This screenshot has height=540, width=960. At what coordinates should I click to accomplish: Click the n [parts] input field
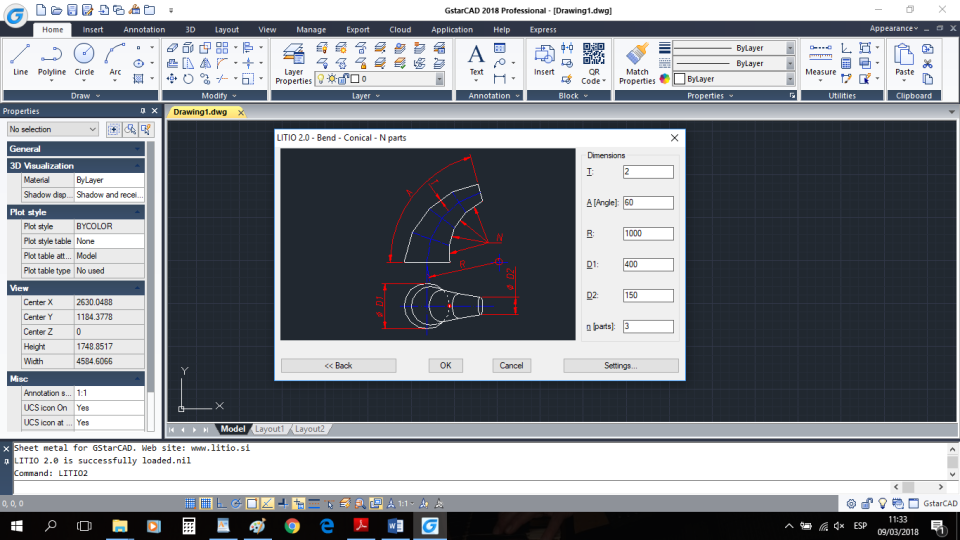(x=648, y=326)
